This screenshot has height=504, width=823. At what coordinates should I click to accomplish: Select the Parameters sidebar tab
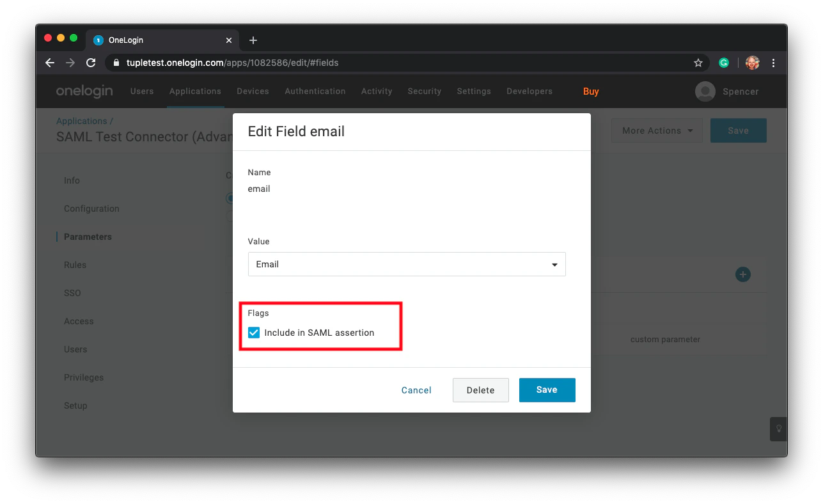(x=88, y=237)
